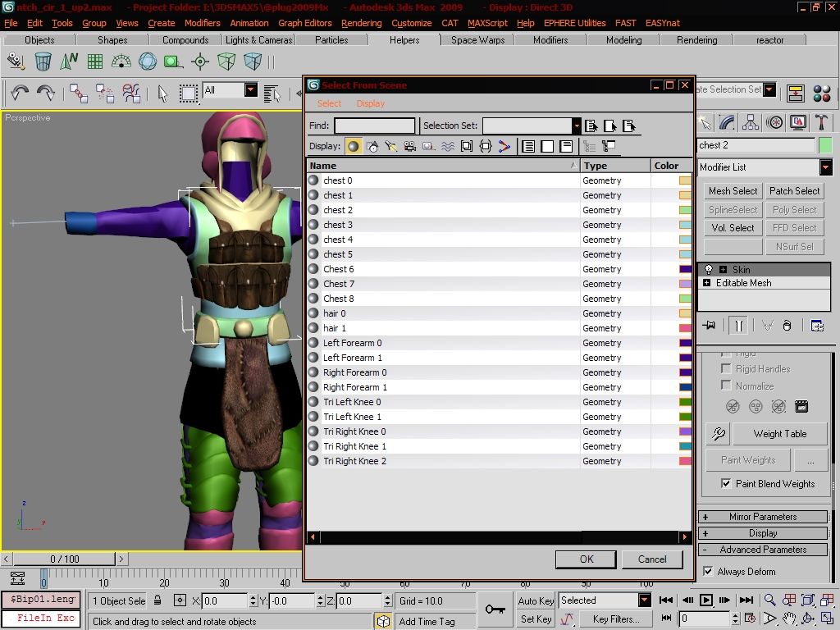Toggle Paint Blend Weights checkbox
840x630 pixels.
(726, 483)
